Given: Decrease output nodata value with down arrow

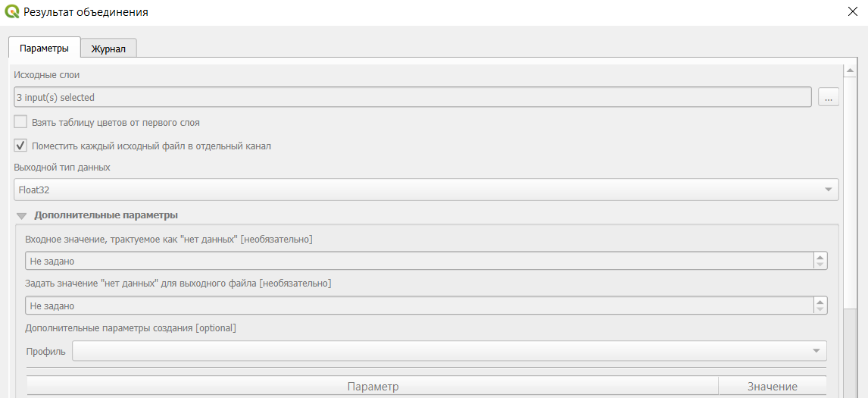Looking at the screenshot, I should coord(820,309).
